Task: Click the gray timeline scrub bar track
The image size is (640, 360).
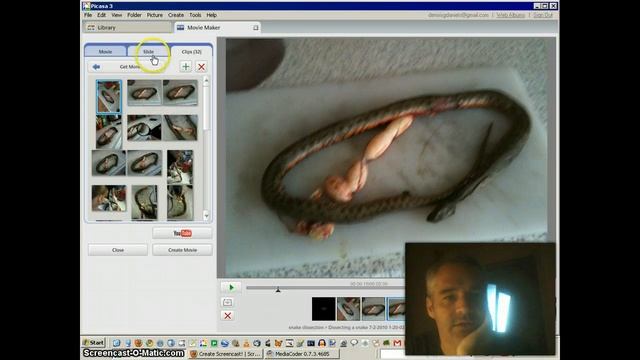Action: [x=325, y=287]
